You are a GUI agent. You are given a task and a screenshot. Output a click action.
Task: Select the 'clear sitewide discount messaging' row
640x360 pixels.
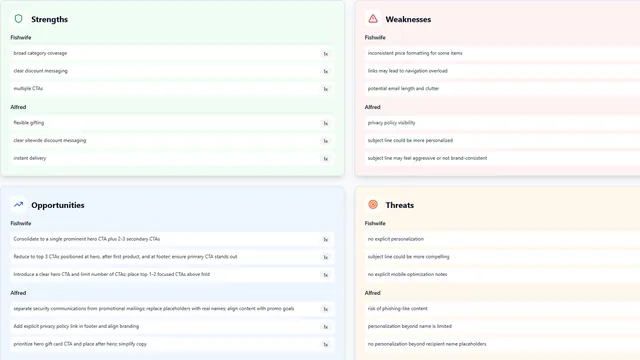click(x=172, y=140)
